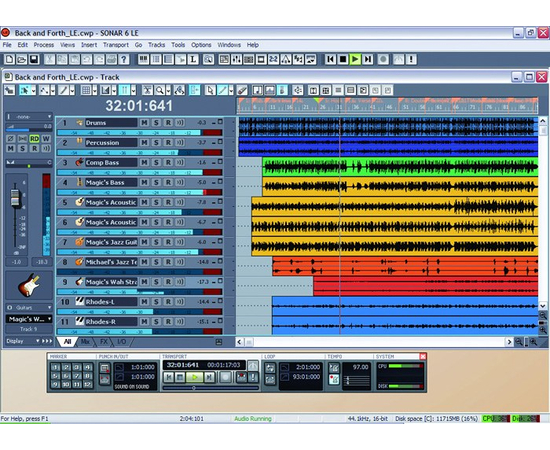
Task: Click horizontal zoom in magnifier icon
Action: 534,342
